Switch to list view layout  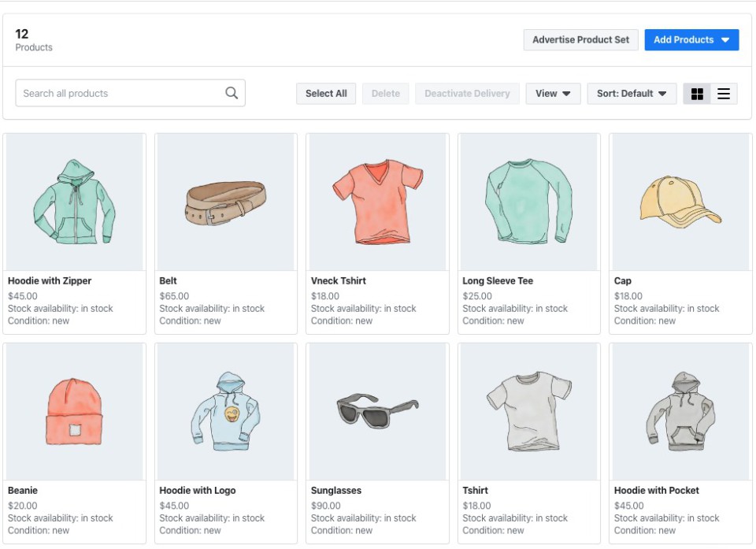tap(724, 94)
